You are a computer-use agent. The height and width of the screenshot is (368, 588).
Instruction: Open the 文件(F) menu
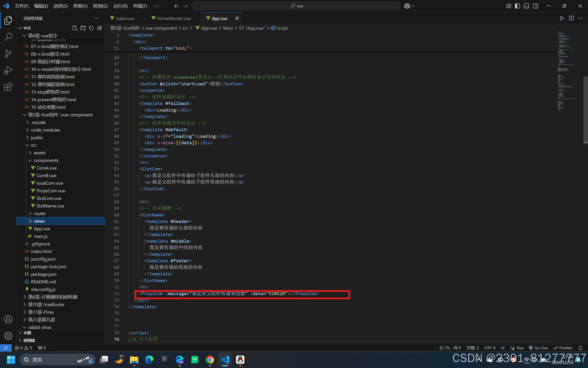click(x=22, y=6)
